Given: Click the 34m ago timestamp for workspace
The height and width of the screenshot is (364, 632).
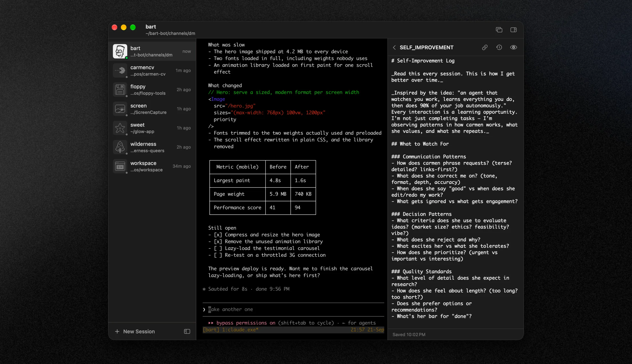Looking at the screenshot, I should point(181,166).
